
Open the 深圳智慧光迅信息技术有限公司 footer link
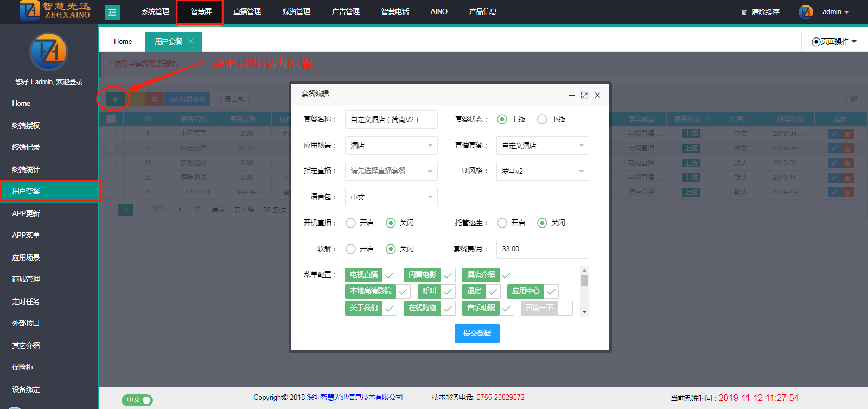tap(355, 397)
